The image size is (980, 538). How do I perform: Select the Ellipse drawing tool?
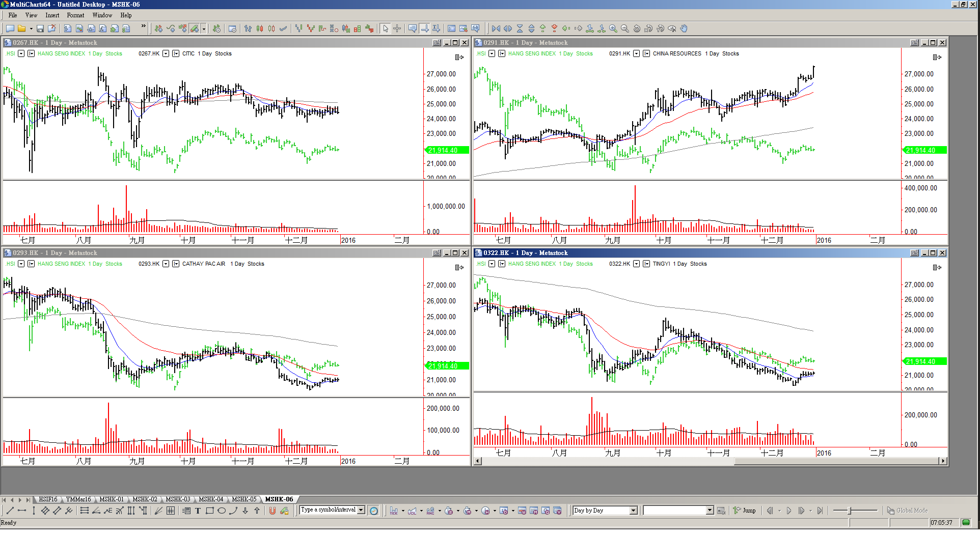pyautogui.click(x=222, y=511)
